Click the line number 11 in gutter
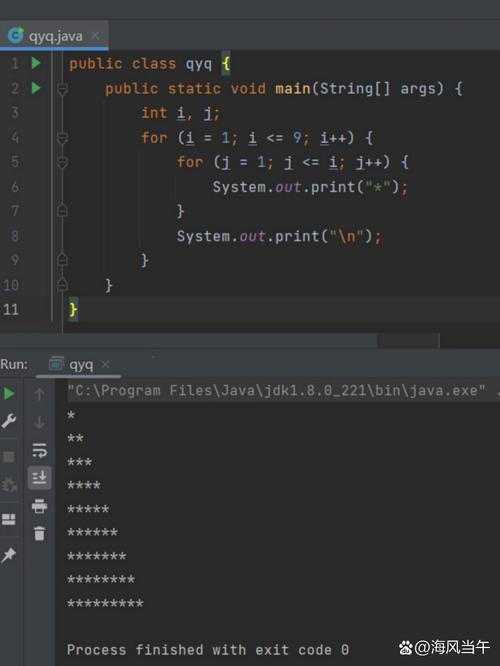The image size is (500, 666). [11, 309]
